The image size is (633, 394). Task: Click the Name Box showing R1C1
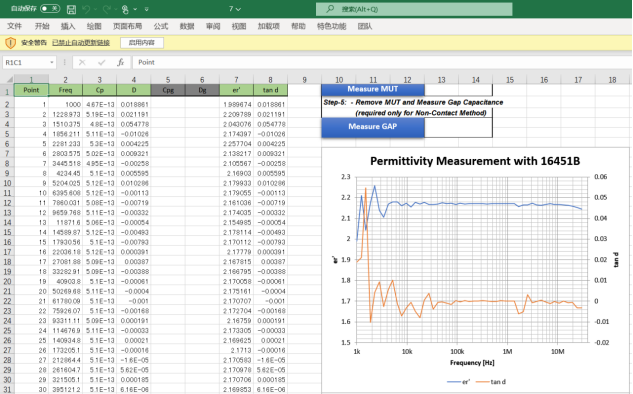point(25,63)
